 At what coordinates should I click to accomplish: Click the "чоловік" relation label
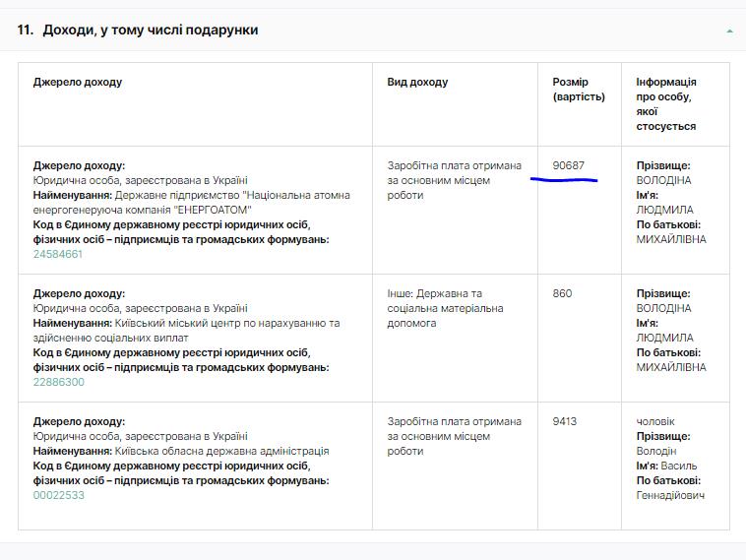[655, 421]
